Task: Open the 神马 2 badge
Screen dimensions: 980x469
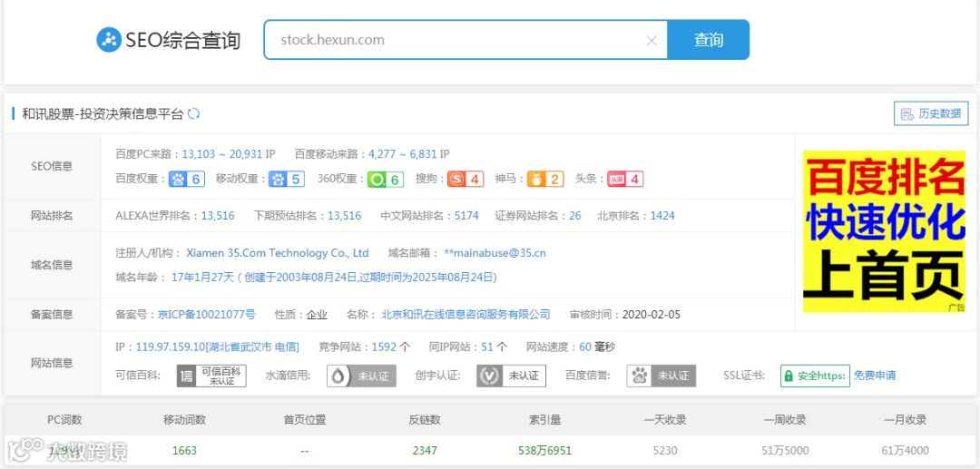Action: pyautogui.click(x=545, y=180)
